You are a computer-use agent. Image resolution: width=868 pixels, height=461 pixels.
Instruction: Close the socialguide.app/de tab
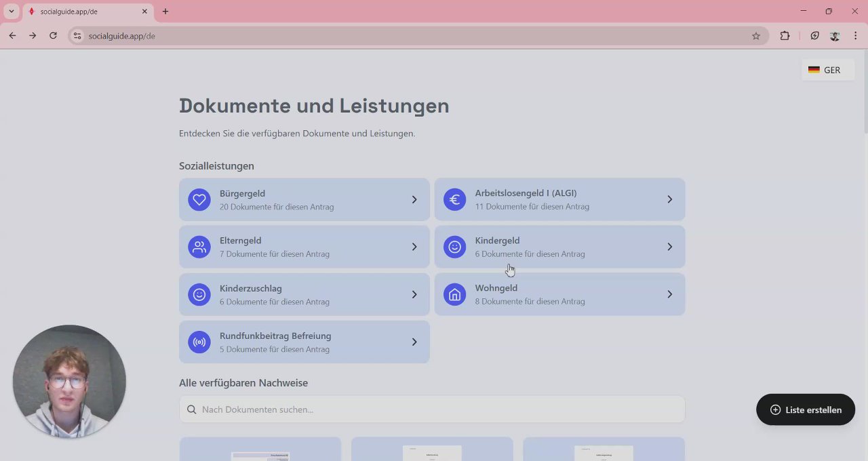tap(144, 12)
